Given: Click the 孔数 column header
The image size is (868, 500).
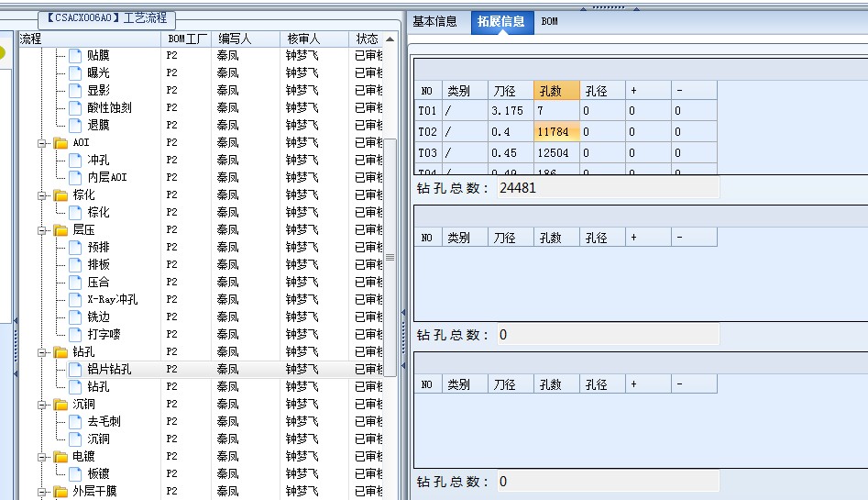Looking at the screenshot, I should click(557, 91).
